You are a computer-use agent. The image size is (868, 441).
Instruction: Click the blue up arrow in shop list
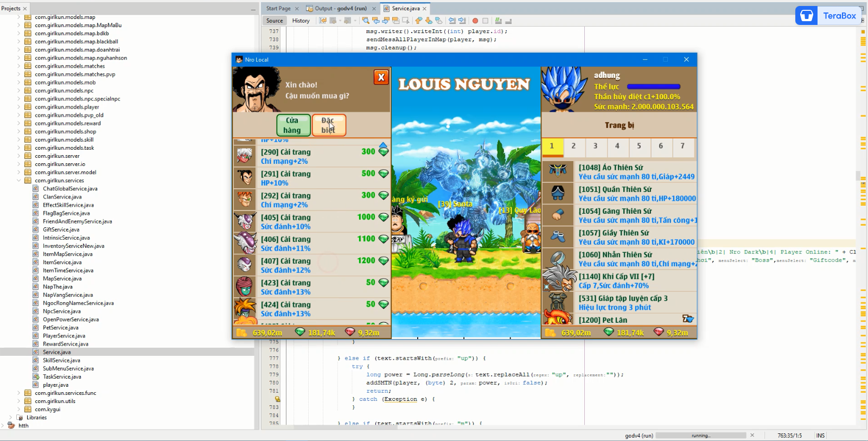pyautogui.click(x=384, y=145)
